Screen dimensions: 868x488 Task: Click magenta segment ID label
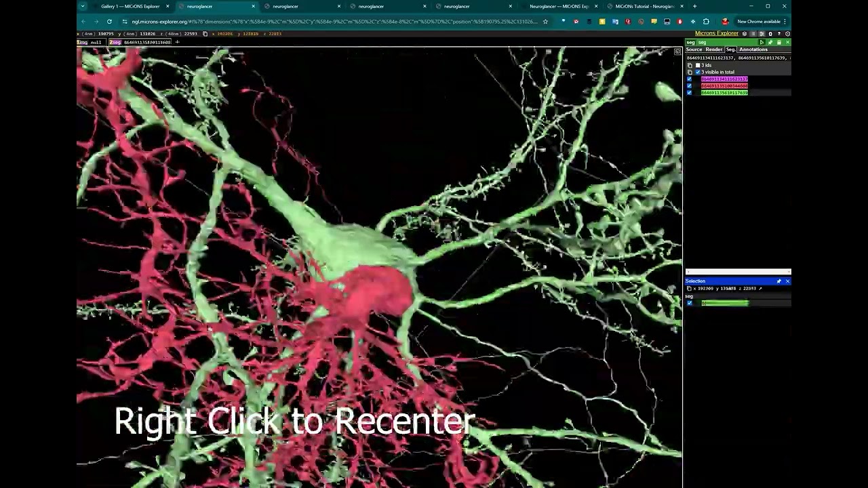click(x=724, y=79)
